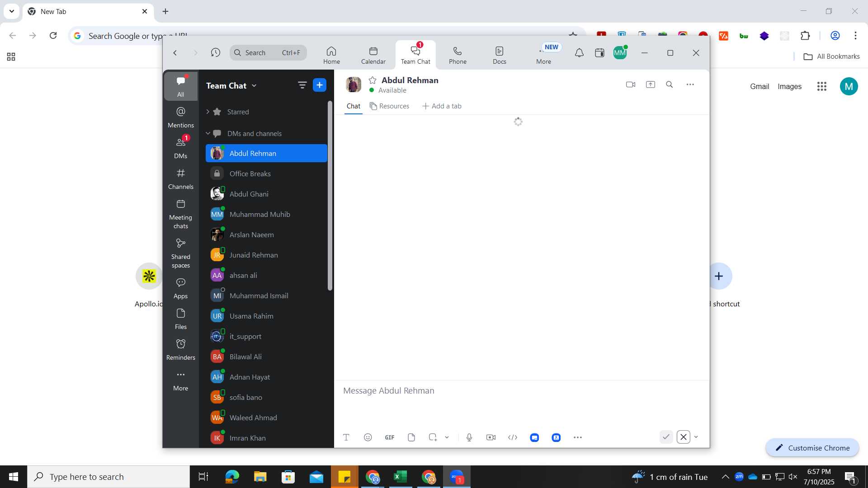Click the history clock icon

(x=215, y=53)
